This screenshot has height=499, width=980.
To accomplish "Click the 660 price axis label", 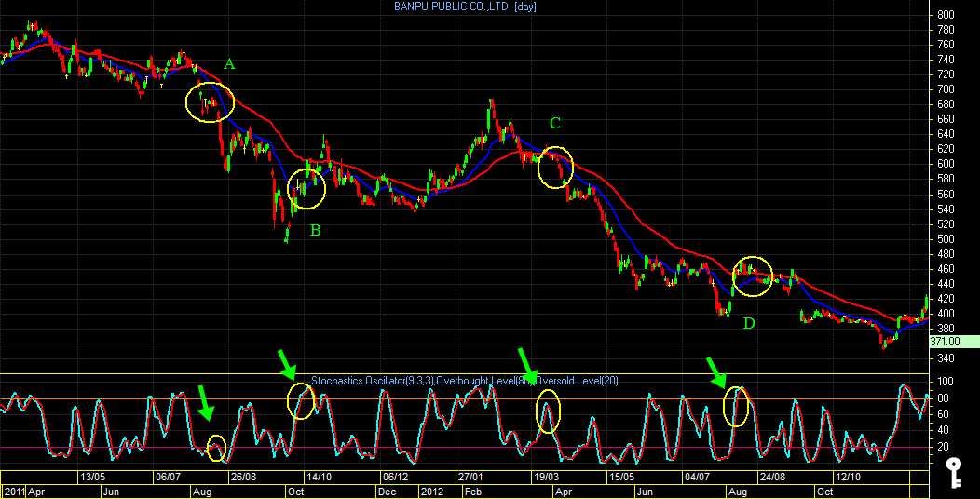I will point(945,119).
